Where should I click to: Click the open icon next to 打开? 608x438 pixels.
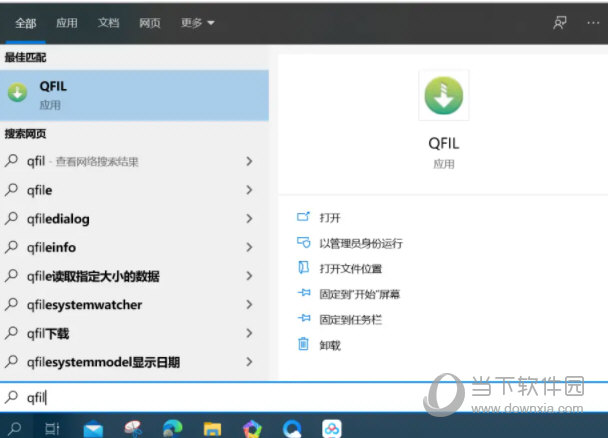pyautogui.click(x=303, y=217)
